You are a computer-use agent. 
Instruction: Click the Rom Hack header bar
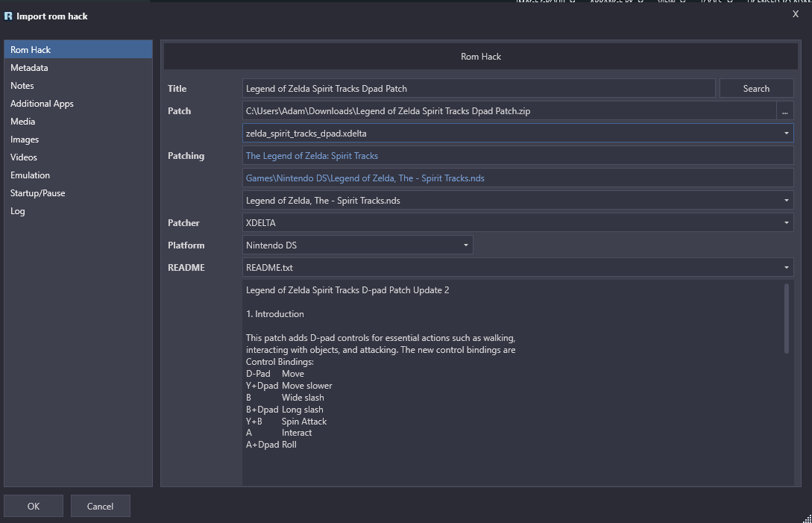pyautogui.click(x=481, y=57)
